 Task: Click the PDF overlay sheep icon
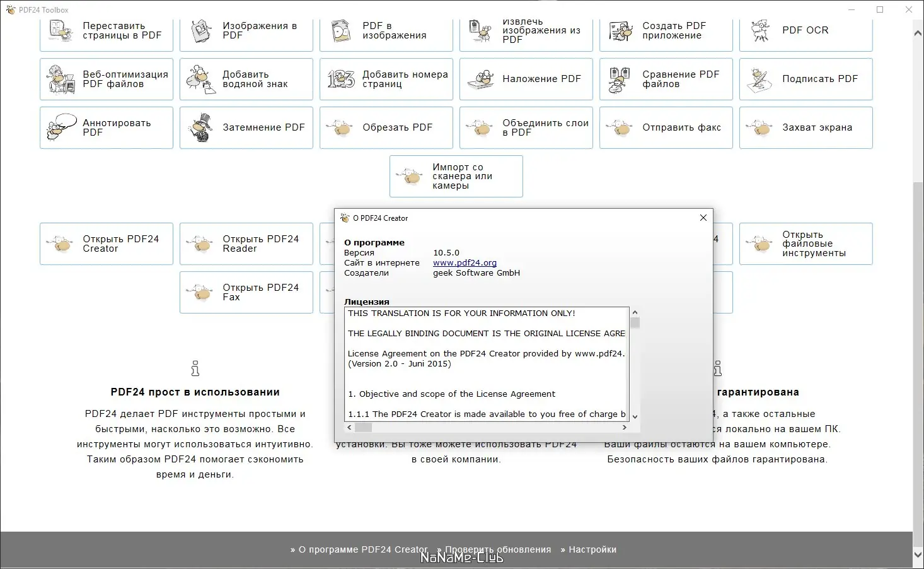click(481, 79)
